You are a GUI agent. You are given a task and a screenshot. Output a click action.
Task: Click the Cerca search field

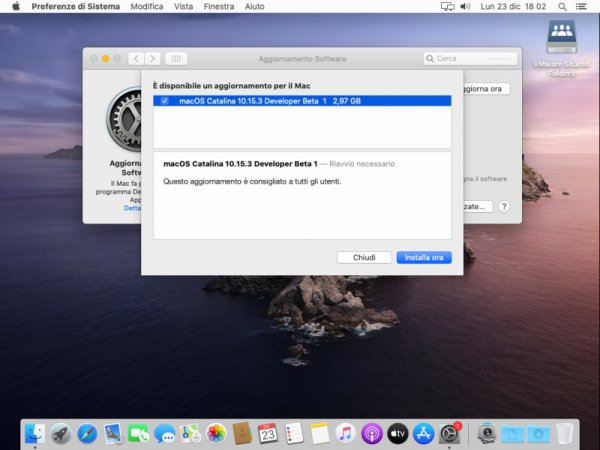click(470, 59)
